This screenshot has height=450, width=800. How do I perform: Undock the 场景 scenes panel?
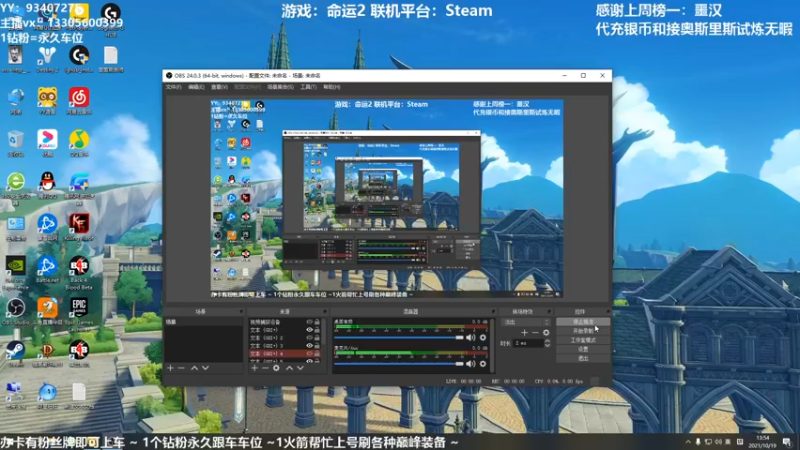point(241,311)
